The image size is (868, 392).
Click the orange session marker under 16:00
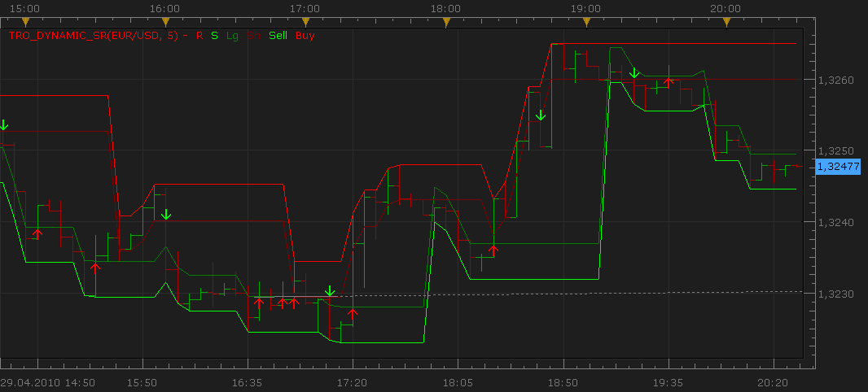click(165, 22)
